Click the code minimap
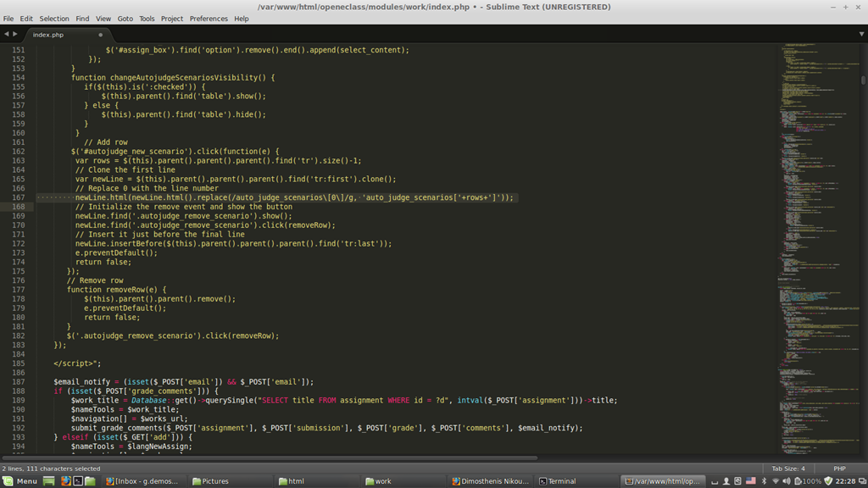Viewport: 868px width, 488px height. coord(818,249)
